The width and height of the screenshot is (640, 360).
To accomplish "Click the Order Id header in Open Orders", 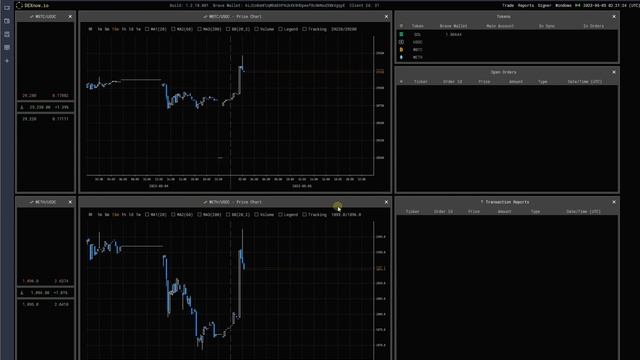I will pyautogui.click(x=453, y=82).
